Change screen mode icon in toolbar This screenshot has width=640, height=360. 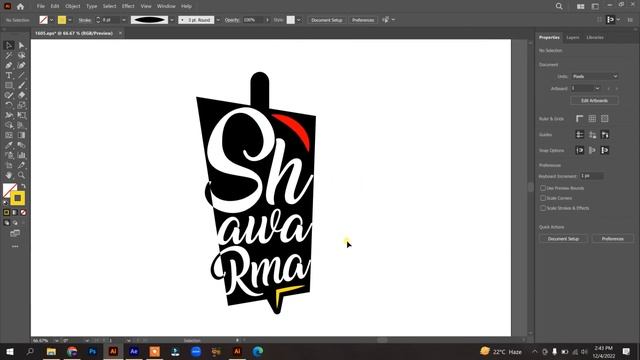coord(15,233)
